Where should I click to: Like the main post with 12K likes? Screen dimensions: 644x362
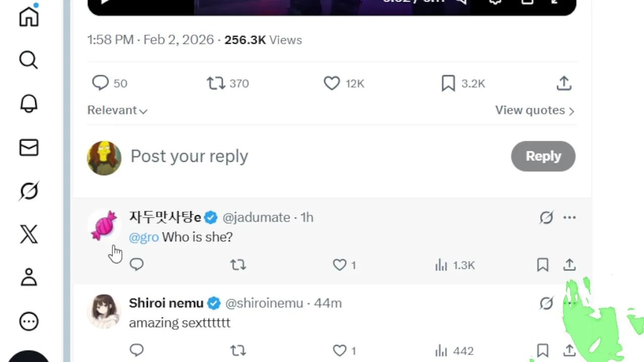(332, 83)
